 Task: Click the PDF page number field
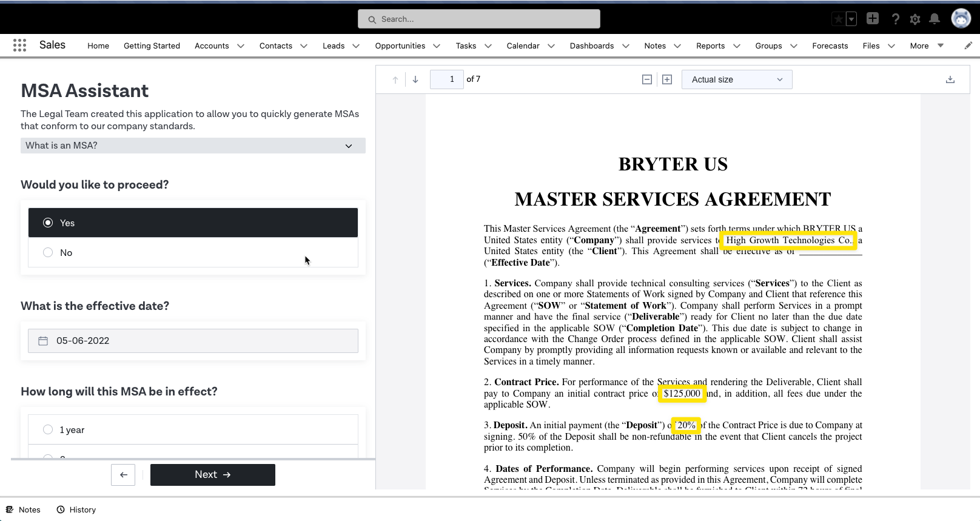pyautogui.click(x=447, y=79)
